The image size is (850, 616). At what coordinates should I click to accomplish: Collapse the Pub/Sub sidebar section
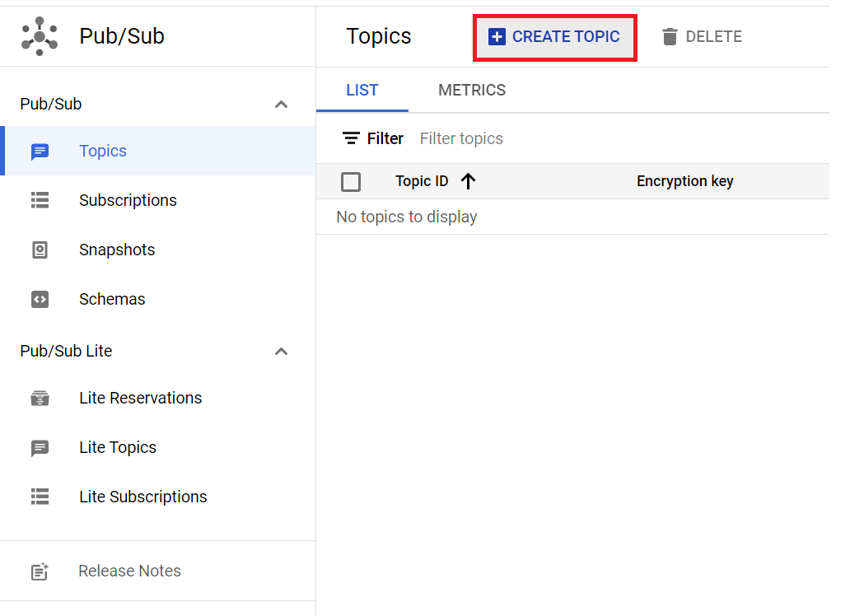point(281,105)
